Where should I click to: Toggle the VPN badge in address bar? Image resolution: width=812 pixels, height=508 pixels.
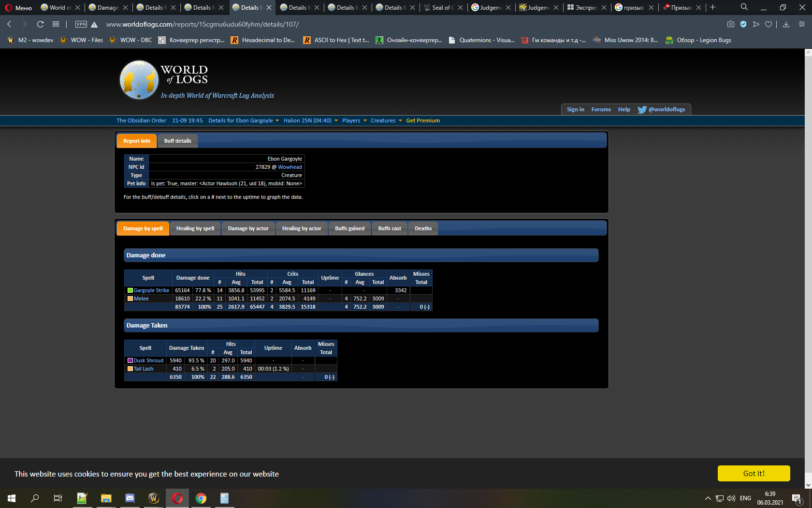coord(81,24)
